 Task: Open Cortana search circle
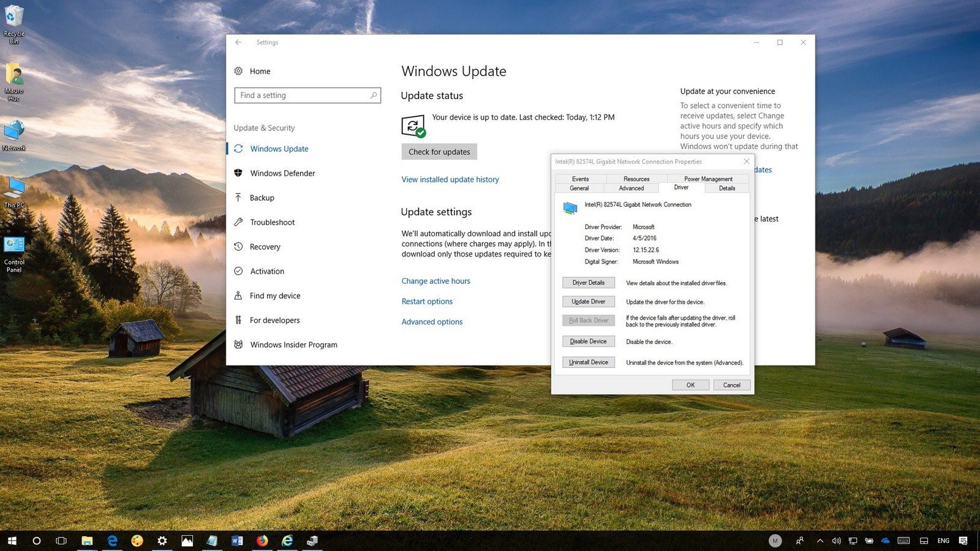[x=36, y=541]
